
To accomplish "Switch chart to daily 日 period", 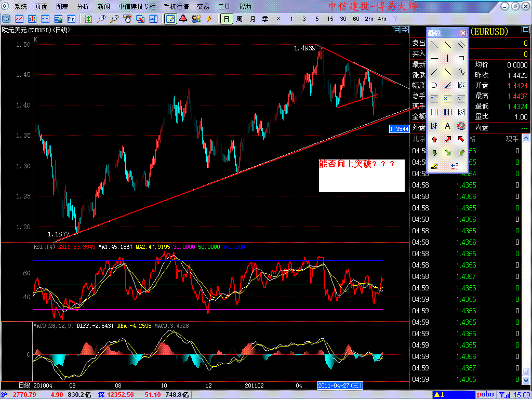I will 227,19.
